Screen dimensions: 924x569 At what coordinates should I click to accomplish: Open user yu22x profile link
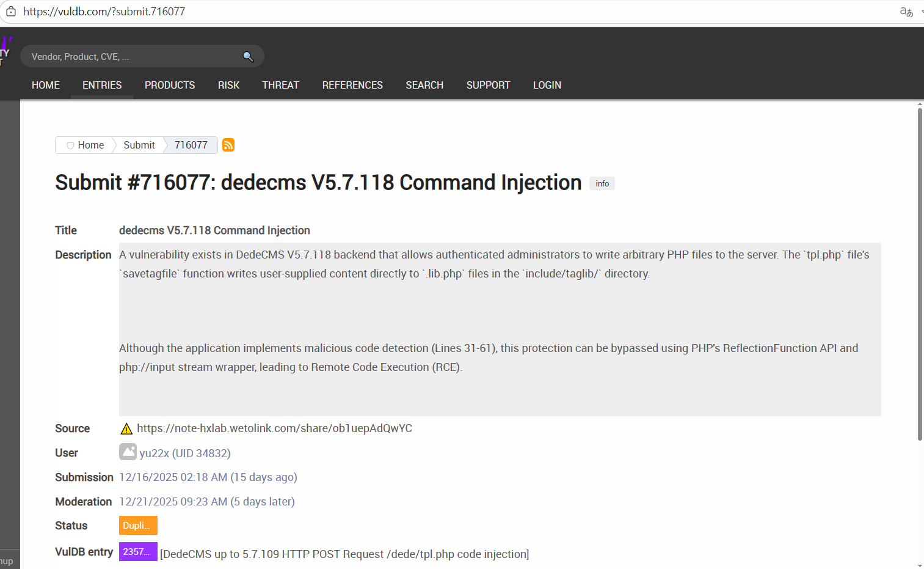pos(184,453)
